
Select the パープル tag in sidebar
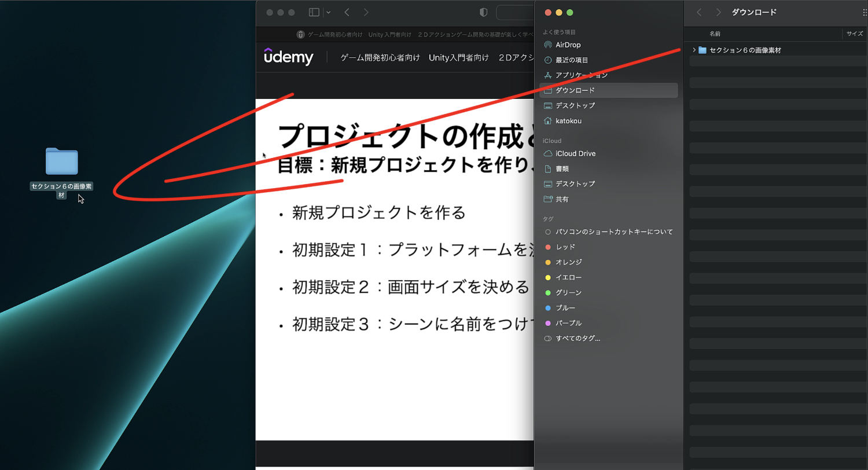coord(608,323)
